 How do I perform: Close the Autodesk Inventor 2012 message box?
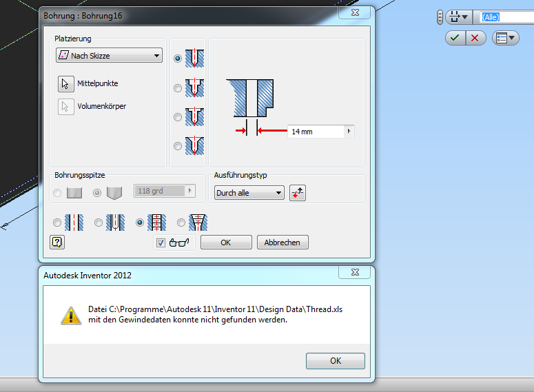(355, 272)
